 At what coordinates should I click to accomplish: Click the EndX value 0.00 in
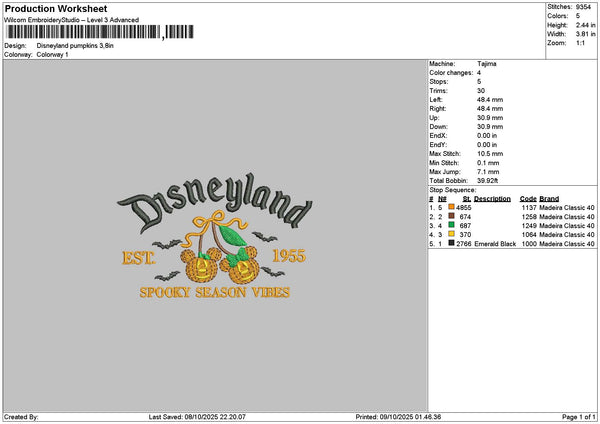point(487,135)
